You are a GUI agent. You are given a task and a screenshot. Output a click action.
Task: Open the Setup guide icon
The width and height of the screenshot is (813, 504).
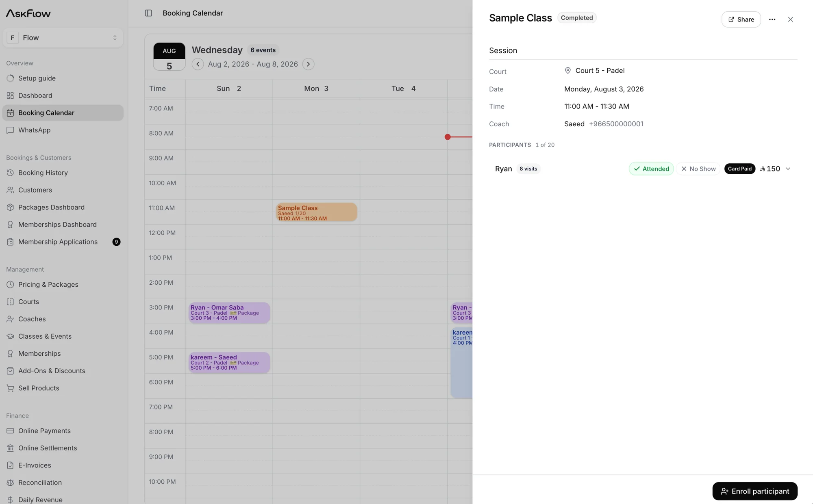pos(10,78)
